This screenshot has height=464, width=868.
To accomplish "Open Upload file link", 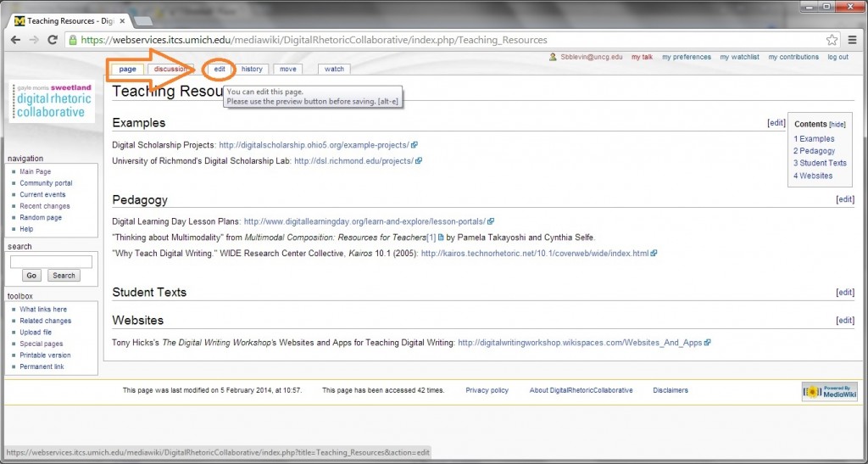I will pos(36,333).
